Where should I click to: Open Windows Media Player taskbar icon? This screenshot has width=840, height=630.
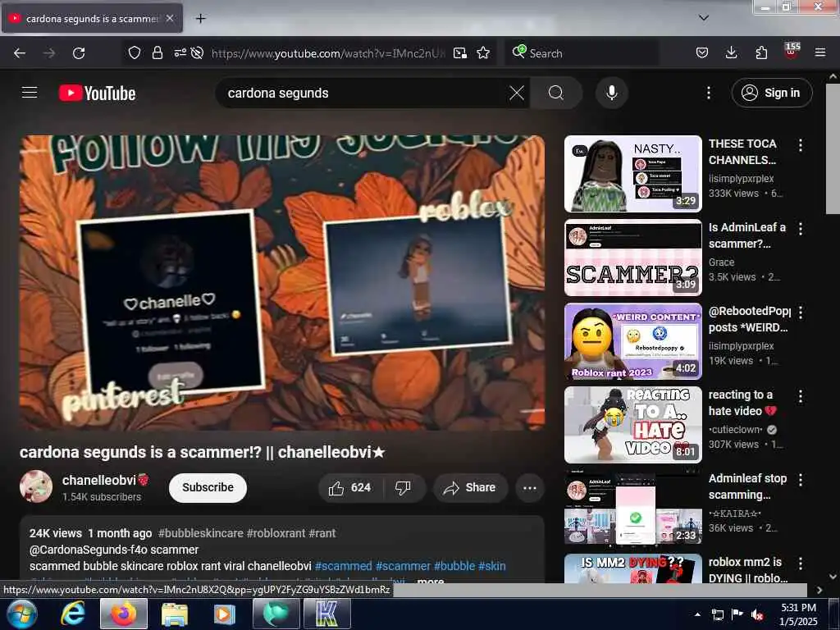[x=225, y=614]
